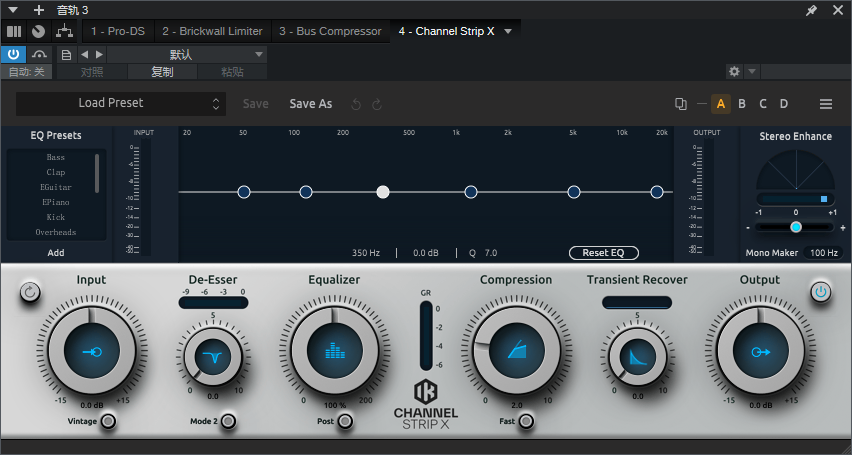Select the EQ band node near 100 Hz
The width and height of the screenshot is (852, 455).
(306, 192)
